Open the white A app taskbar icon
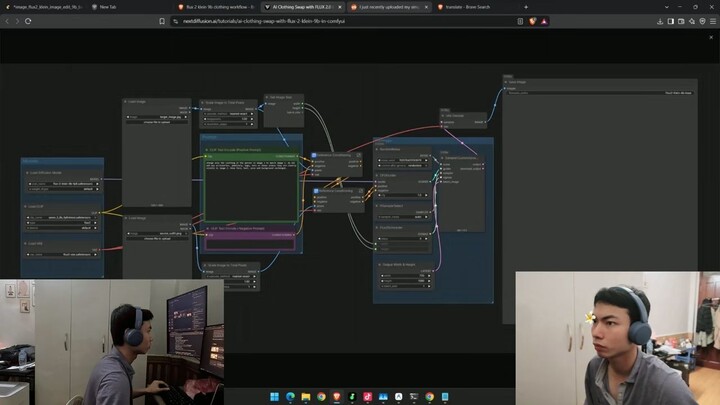This screenshot has width=720, height=405. click(x=399, y=396)
